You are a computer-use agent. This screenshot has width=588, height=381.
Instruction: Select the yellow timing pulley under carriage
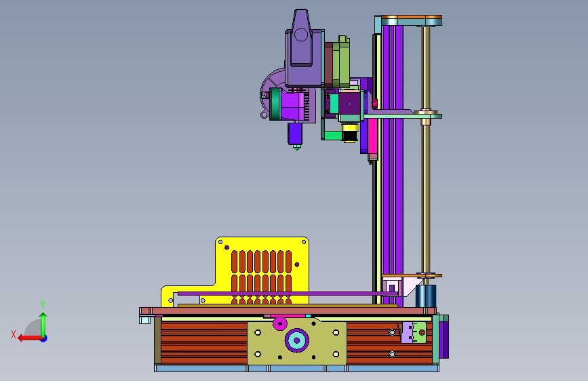(349, 129)
